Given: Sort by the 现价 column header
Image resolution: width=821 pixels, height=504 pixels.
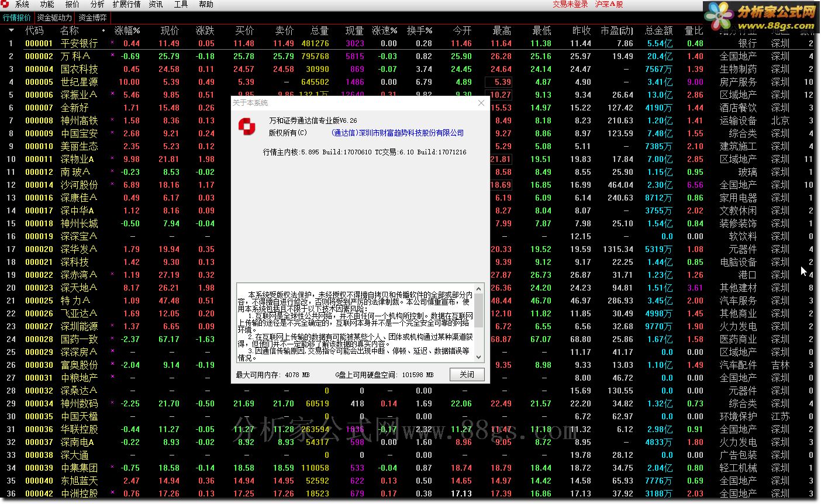Looking at the screenshot, I should 170,30.
